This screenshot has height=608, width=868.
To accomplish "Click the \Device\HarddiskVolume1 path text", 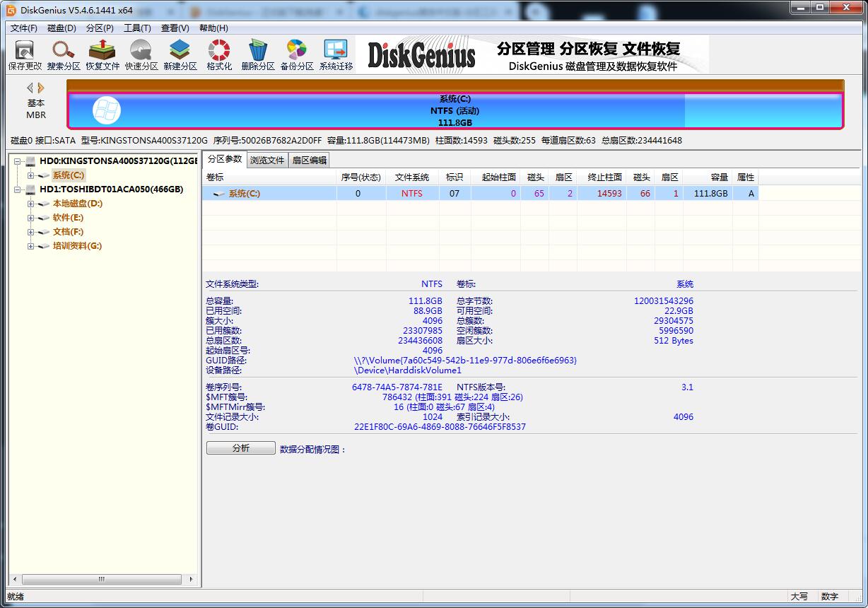I will pos(408,370).
